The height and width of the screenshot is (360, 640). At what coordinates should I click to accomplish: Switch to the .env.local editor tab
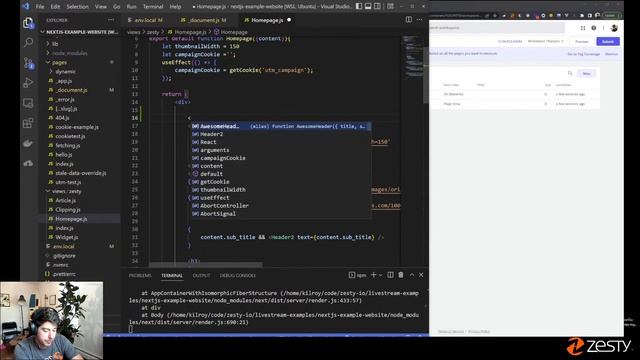(145, 20)
